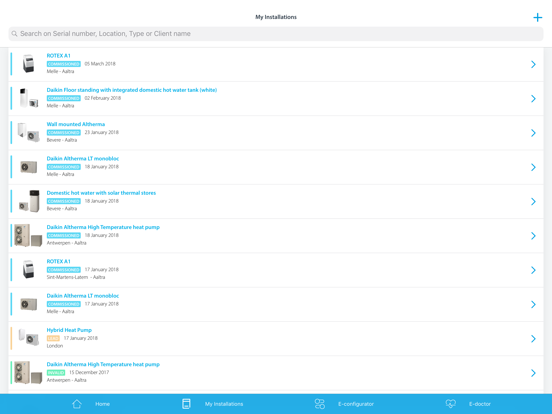The image size is (552, 414).
Task: Click INVALID badge on 15 December row
Action: [x=56, y=372]
